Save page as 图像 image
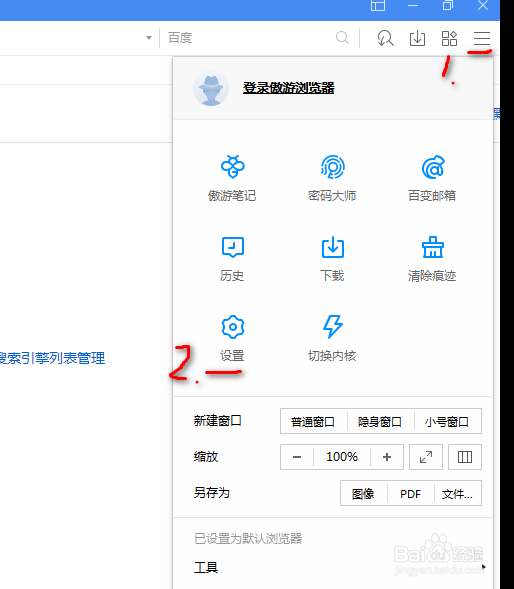Viewport: 514px width, 589px height. (363, 494)
